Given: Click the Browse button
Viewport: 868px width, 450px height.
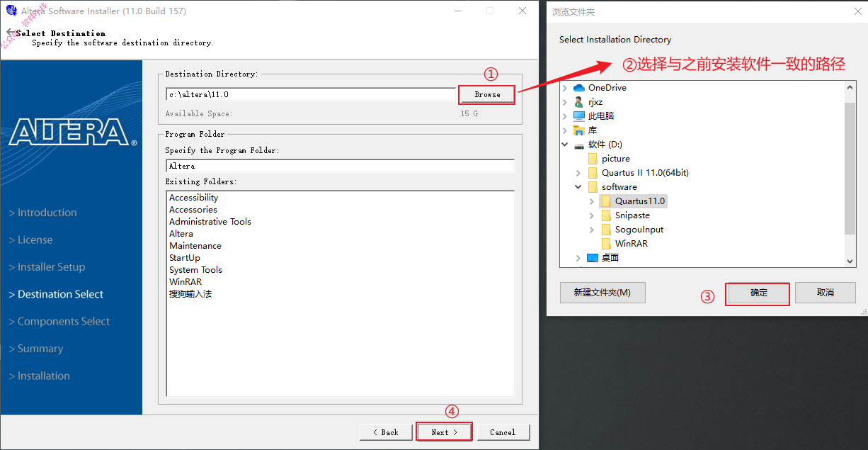Looking at the screenshot, I should point(487,94).
